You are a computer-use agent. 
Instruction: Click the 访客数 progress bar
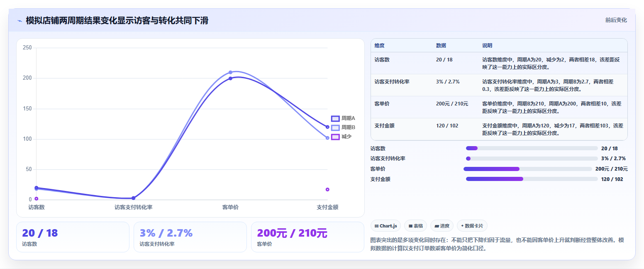pos(532,148)
